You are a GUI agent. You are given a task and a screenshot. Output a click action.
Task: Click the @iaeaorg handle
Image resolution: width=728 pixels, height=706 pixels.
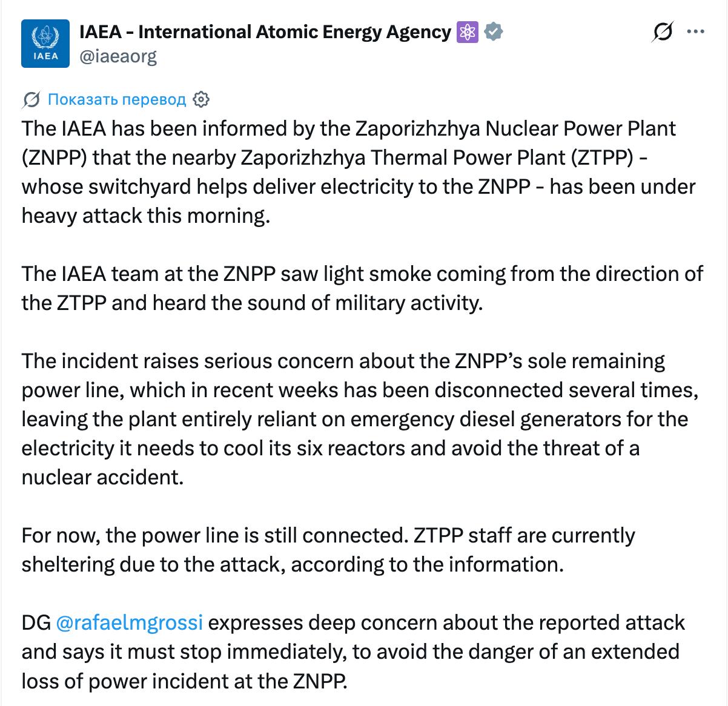(118, 56)
